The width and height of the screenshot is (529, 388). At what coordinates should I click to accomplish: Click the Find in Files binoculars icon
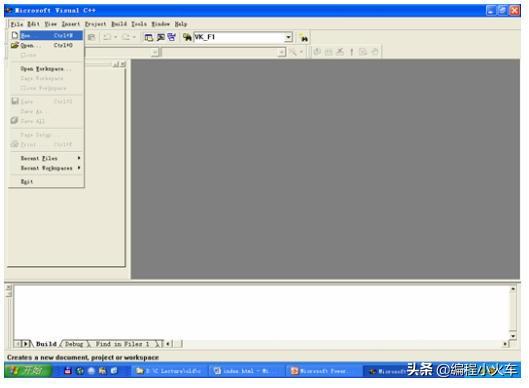pyautogui.click(x=187, y=37)
